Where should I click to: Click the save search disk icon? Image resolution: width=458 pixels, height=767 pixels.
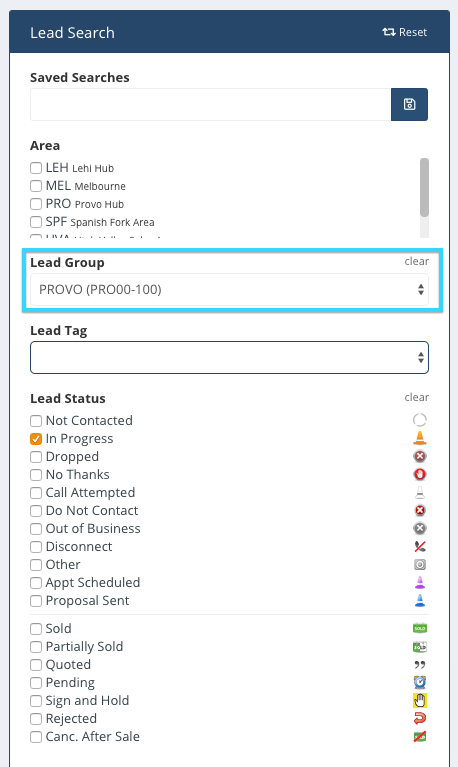(x=409, y=104)
